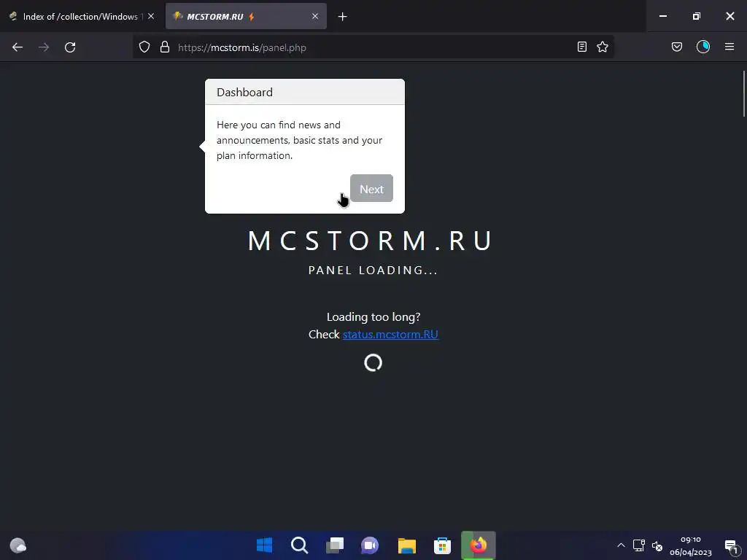Open Firefox application hamburger menu
The width and height of the screenshot is (747, 560).
click(729, 47)
